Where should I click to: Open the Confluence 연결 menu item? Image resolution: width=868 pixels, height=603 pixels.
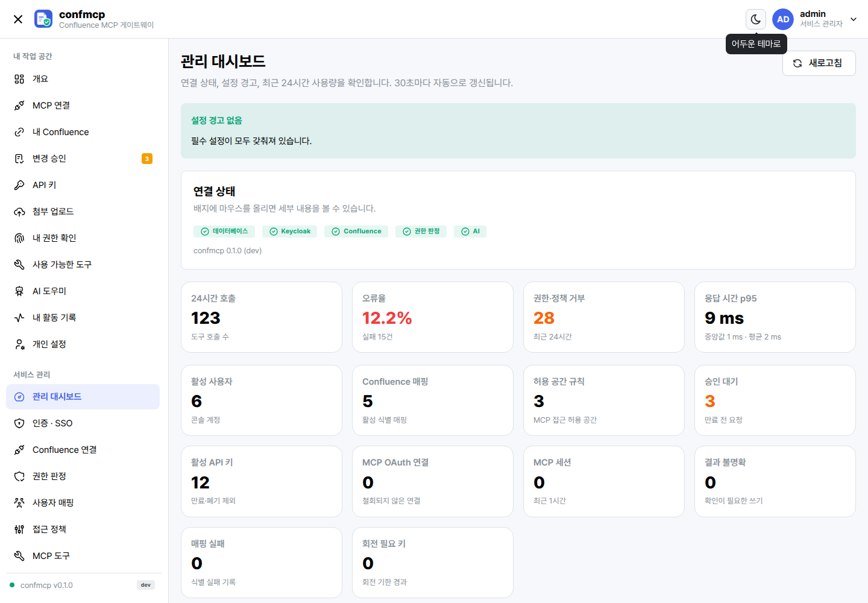[83, 450]
